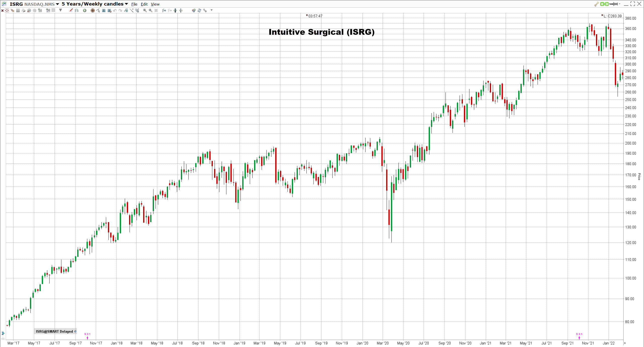This screenshot has width=644, height=347.
Task: Click the colored circles palette icon
Action: 194,10
